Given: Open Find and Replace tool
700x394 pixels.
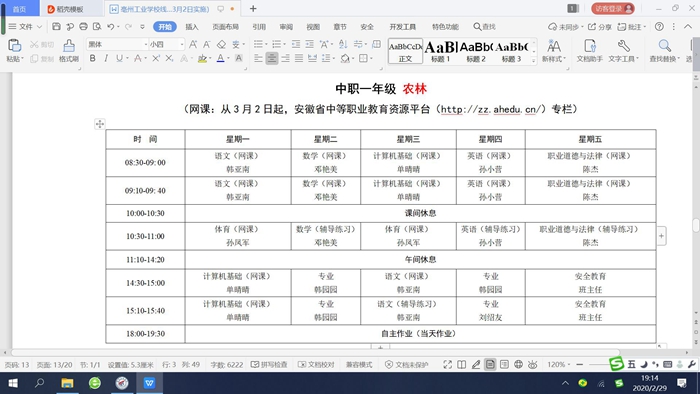Looking at the screenshot, I should point(665,50).
